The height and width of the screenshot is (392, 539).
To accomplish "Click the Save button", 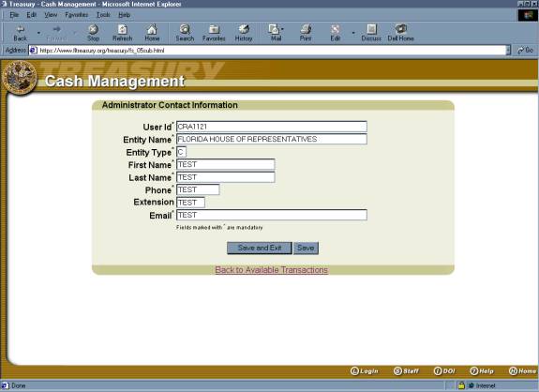I will click(x=306, y=248).
